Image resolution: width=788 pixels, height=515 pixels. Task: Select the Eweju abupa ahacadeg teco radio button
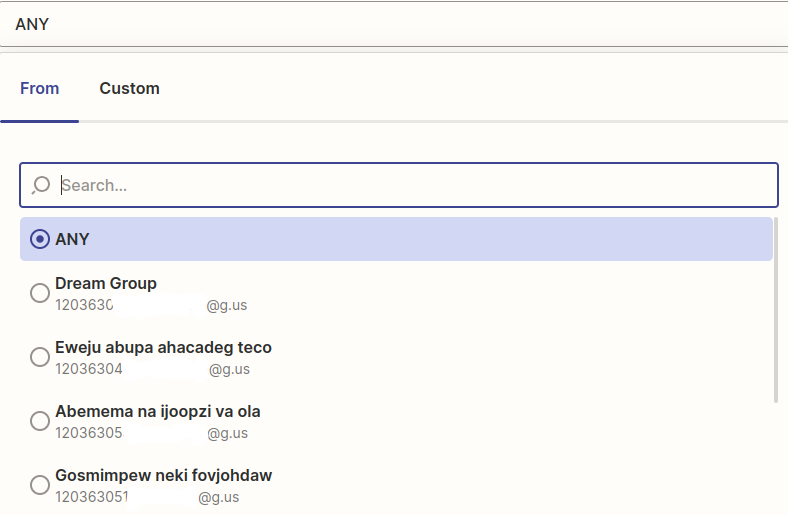coord(40,357)
